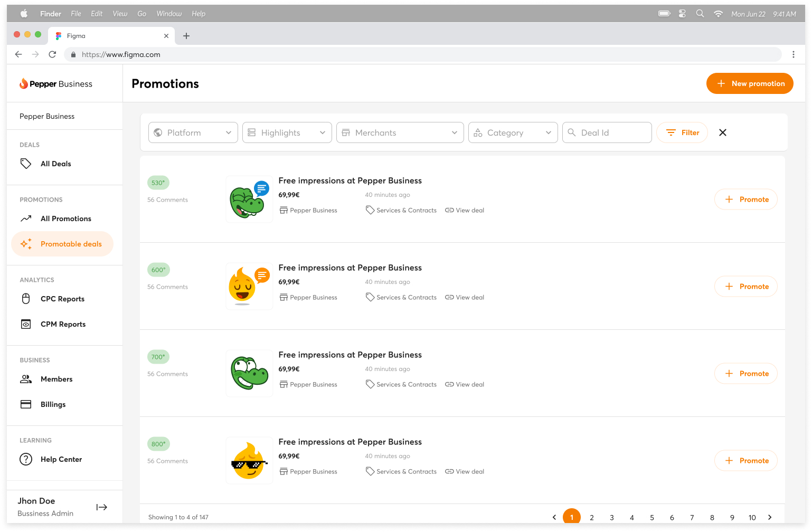Click the crocodile thumbnail for the 700° deal
The width and height of the screenshot is (812, 532).
[249, 373]
